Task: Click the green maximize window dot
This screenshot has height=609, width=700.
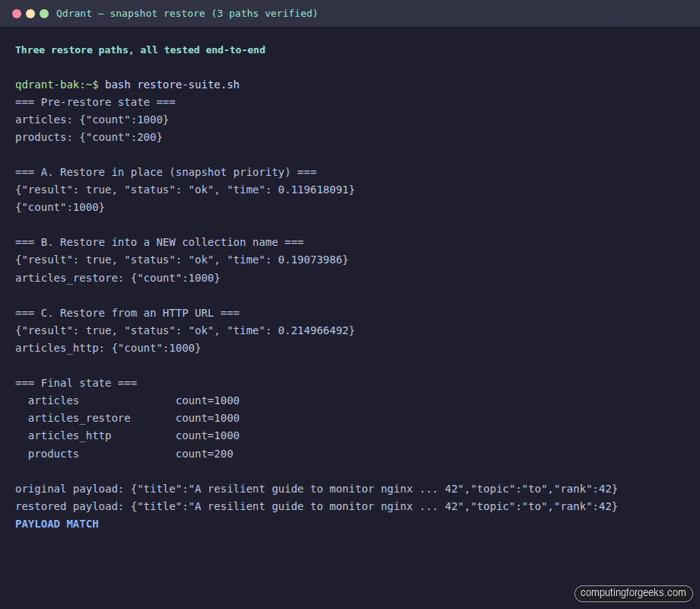Action: click(x=44, y=14)
